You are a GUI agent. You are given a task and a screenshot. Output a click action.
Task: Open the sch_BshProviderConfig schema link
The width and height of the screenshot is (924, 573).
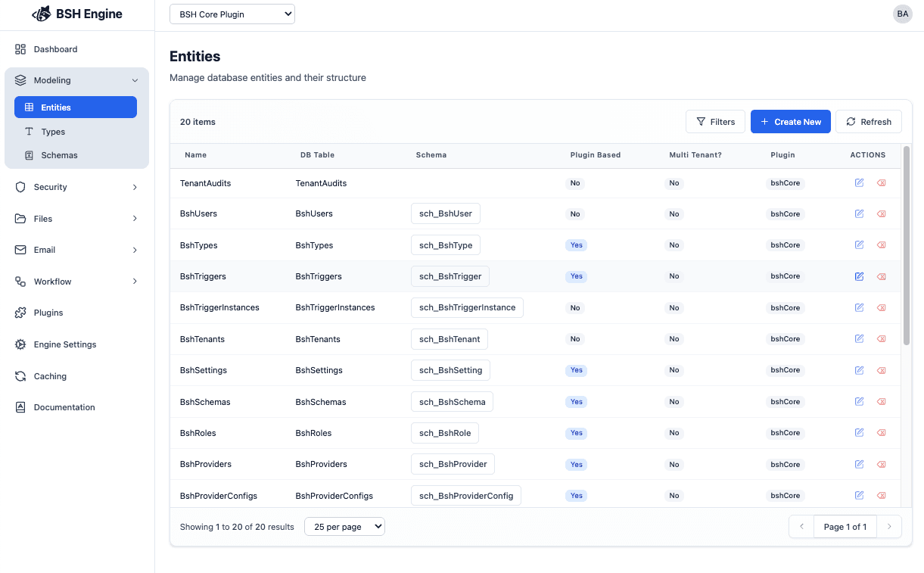[466, 496]
